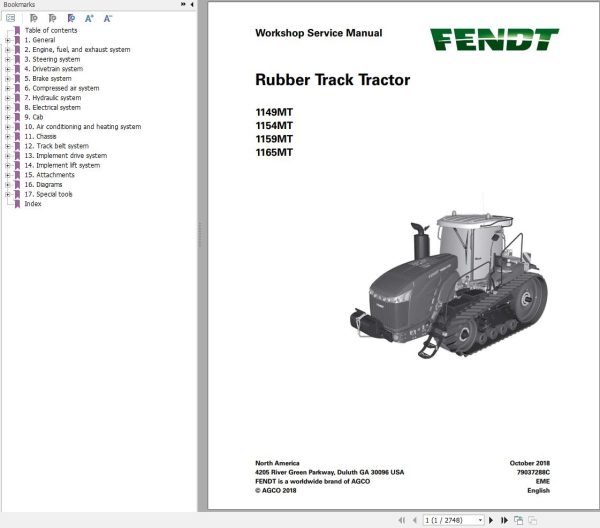Select the '5. Brake system' bookmark

(x=48, y=78)
